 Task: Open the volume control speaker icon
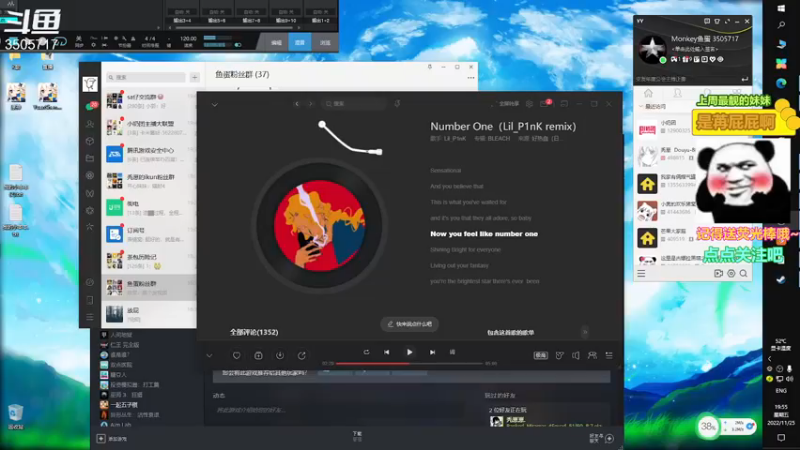click(576, 355)
